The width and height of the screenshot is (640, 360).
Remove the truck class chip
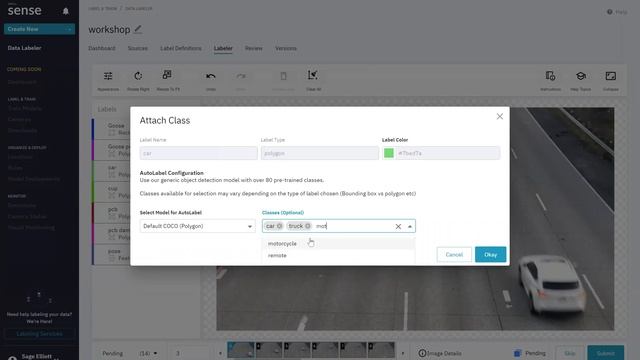[x=308, y=226]
